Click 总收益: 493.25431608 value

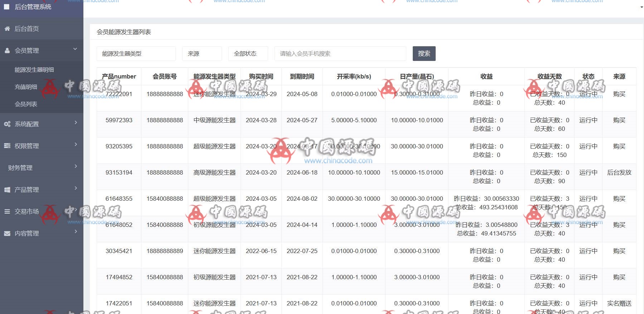(486, 207)
